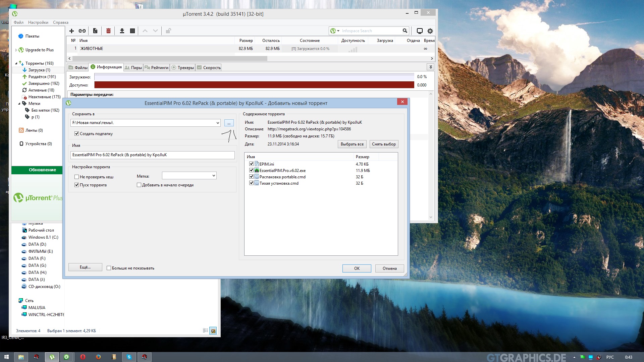Click the Move Down Queue arrow icon
This screenshot has height=362, width=644.
click(x=155, y=31)
